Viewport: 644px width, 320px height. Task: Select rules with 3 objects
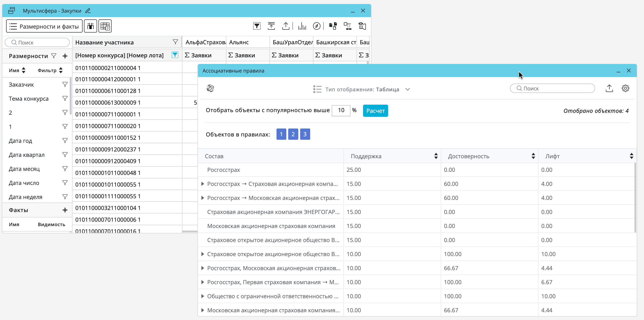coord(305,134)
